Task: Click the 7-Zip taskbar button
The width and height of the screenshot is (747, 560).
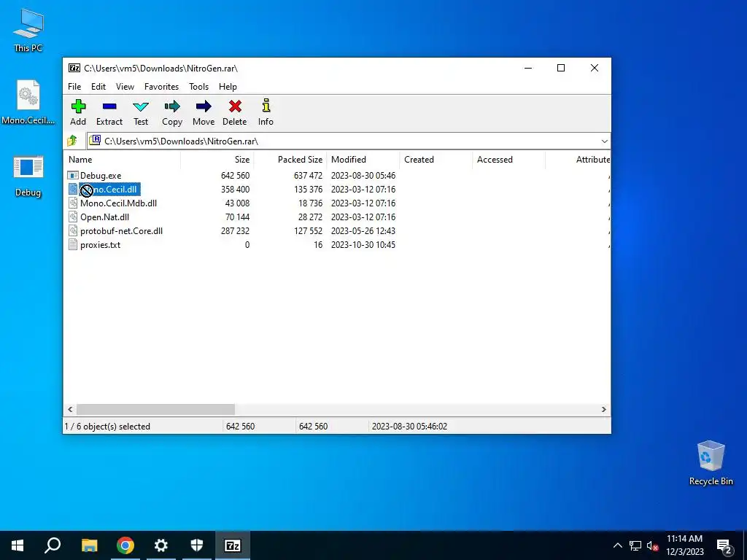Action: pyautogui.click(x=233, y=545)
